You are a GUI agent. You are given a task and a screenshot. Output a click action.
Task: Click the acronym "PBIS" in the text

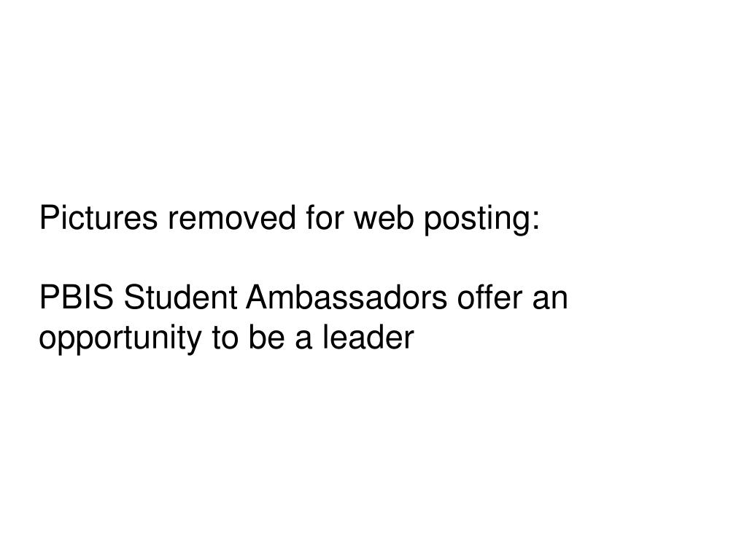click(77, 298)
